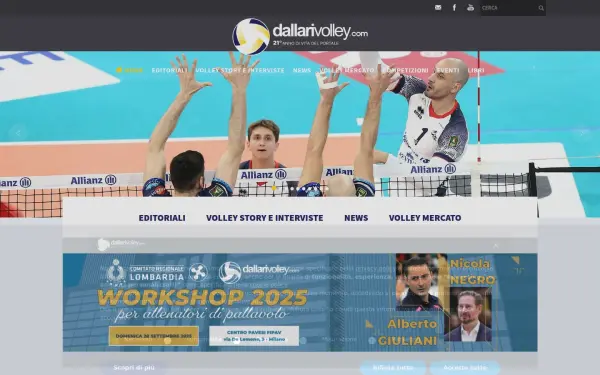Click Scopri di più button
This screenshot has width=600, height=375.
[134, 368]
